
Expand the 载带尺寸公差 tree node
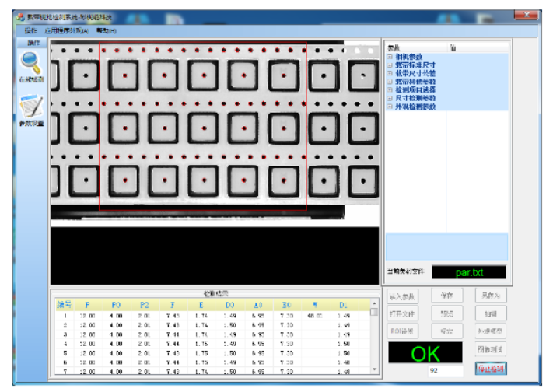click(390, 73)
